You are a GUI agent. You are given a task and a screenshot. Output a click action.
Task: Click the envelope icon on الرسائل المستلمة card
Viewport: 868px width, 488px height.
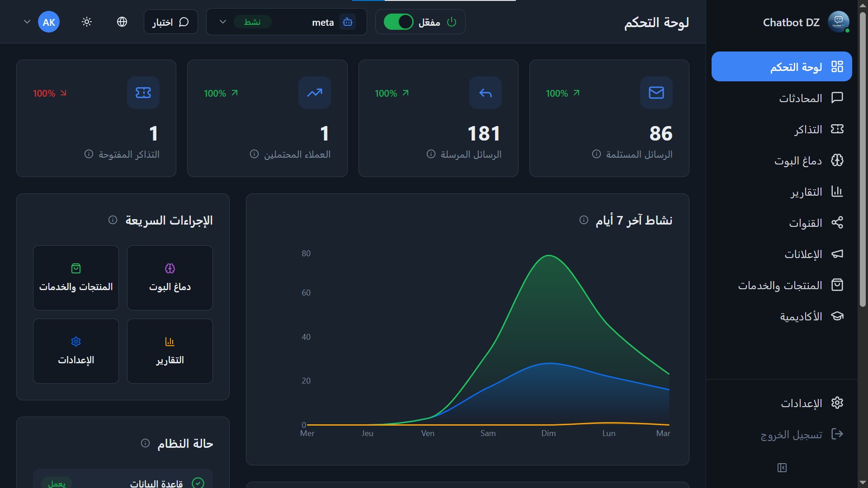(x=656, y=93)
